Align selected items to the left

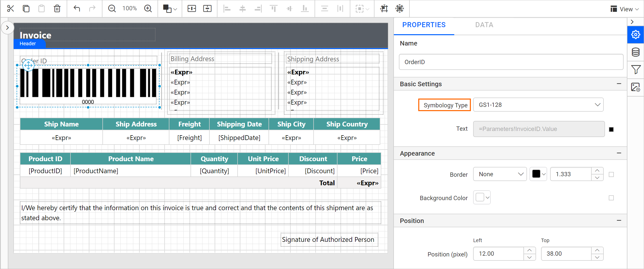[x=227, y=9]
